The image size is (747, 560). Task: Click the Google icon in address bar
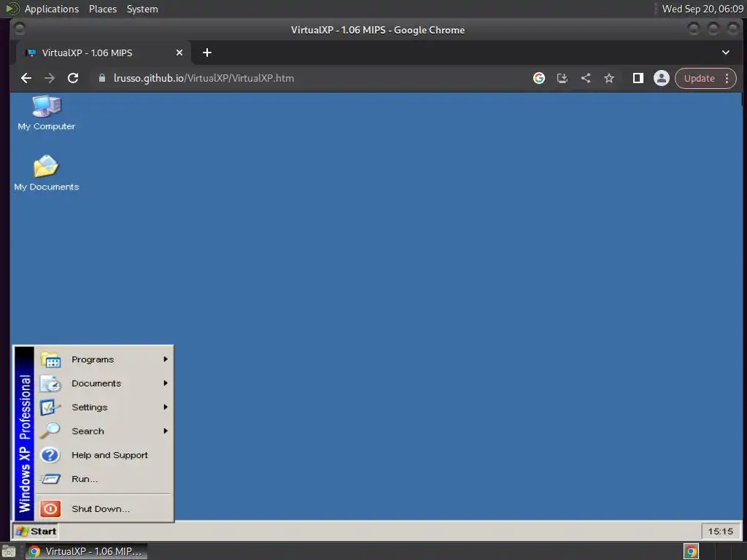539,78
